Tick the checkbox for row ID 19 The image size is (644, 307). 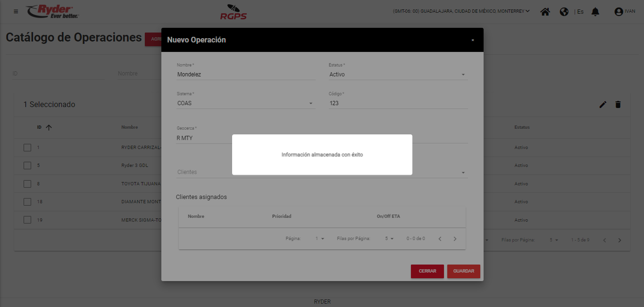coord(27,220)
